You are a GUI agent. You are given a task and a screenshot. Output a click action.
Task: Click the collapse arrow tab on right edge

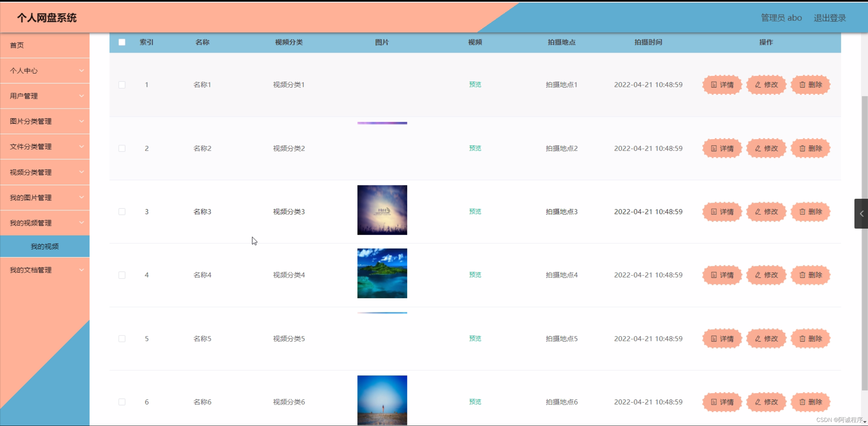861,214
